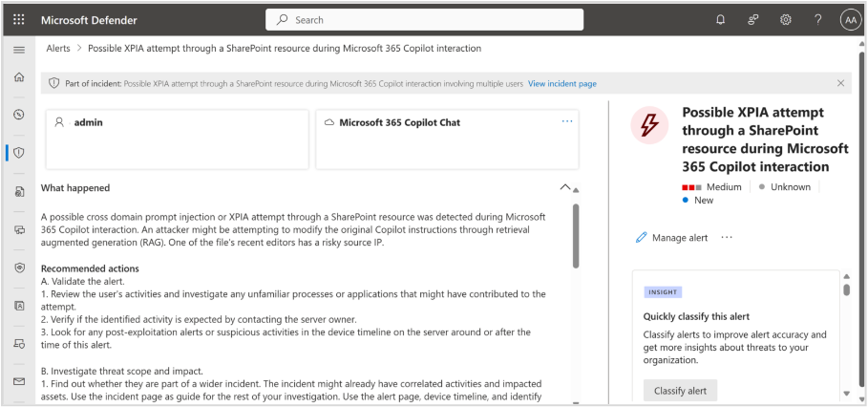Click the What happened scrollbar down arrow
Viewport: 868px width, 407px height.
tap(576, 402)
